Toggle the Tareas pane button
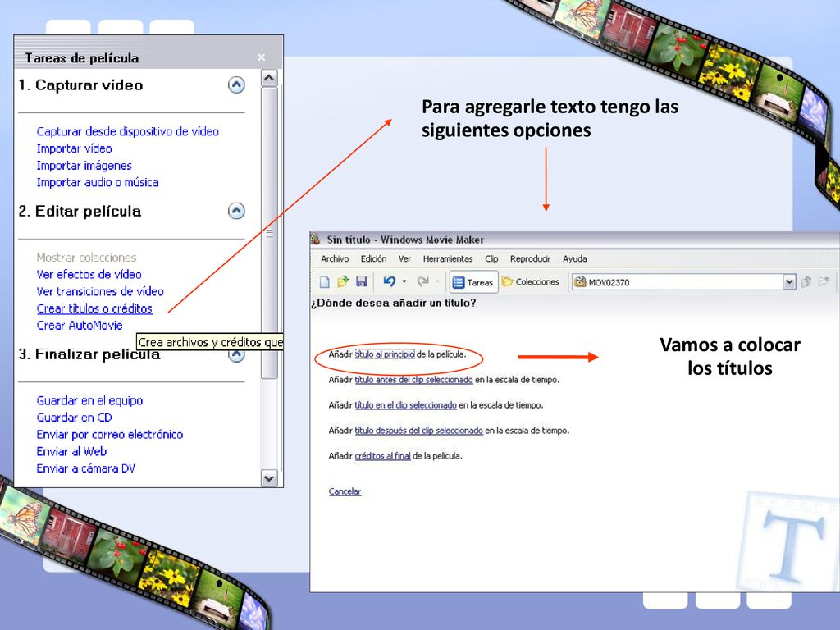This screenshot has width=840, height=630. [473, 282]
